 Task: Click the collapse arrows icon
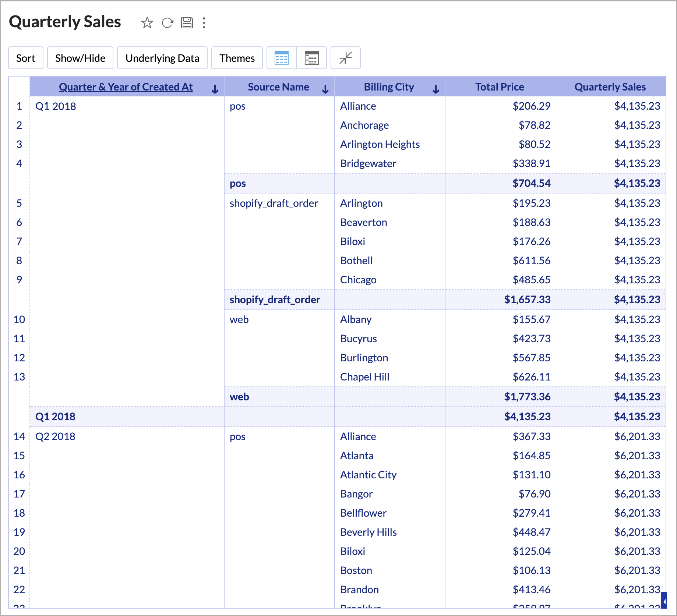345,58
